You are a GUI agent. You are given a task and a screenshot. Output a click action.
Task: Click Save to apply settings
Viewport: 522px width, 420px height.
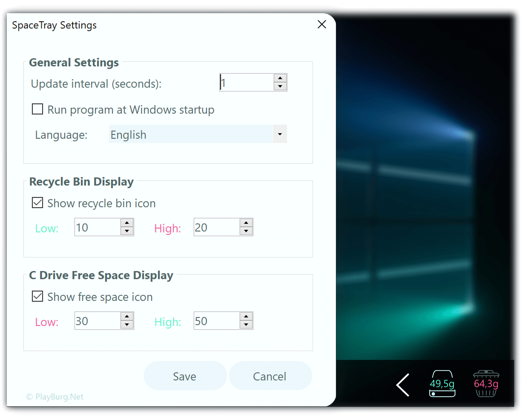(185, 376)
